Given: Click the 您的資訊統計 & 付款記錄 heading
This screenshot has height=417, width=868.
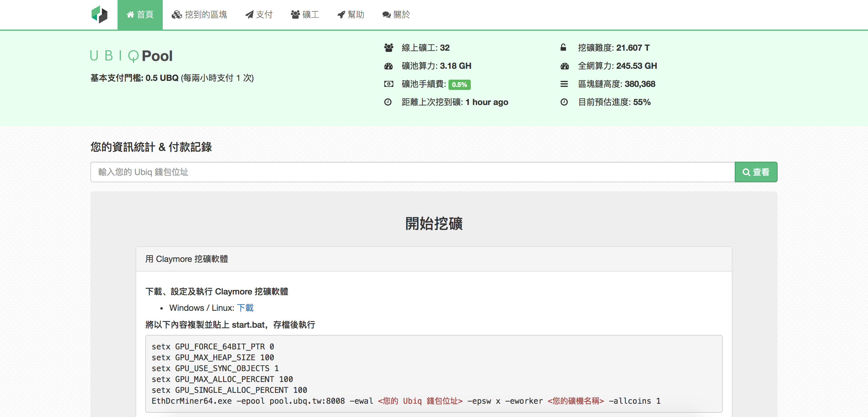Looking at the screenshot, I should pyautogui.click(x=151, y=147).
